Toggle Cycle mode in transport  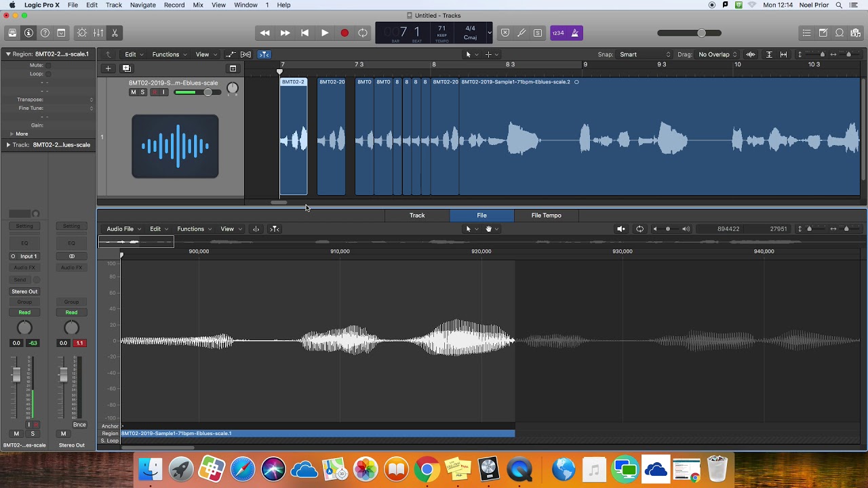363,33
